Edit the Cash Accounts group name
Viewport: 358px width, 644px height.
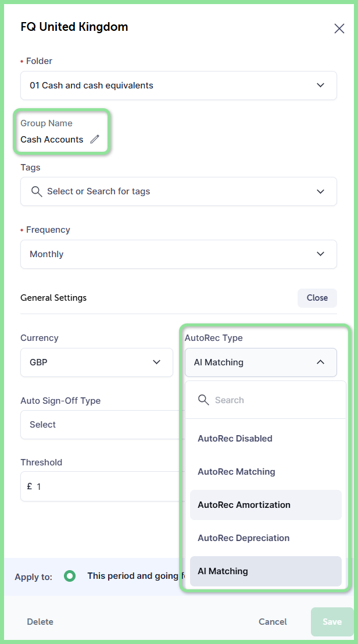coord(95,139)
